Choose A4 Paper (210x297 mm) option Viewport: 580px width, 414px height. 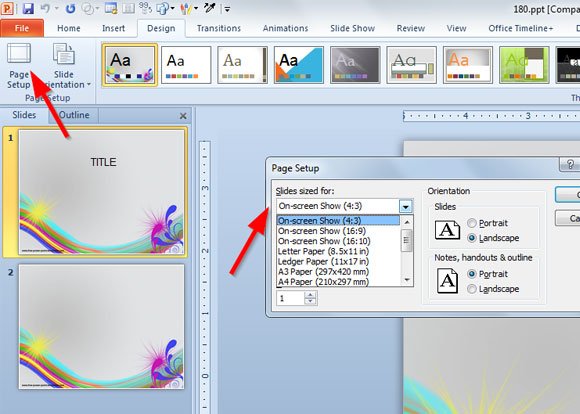point(323,282)
